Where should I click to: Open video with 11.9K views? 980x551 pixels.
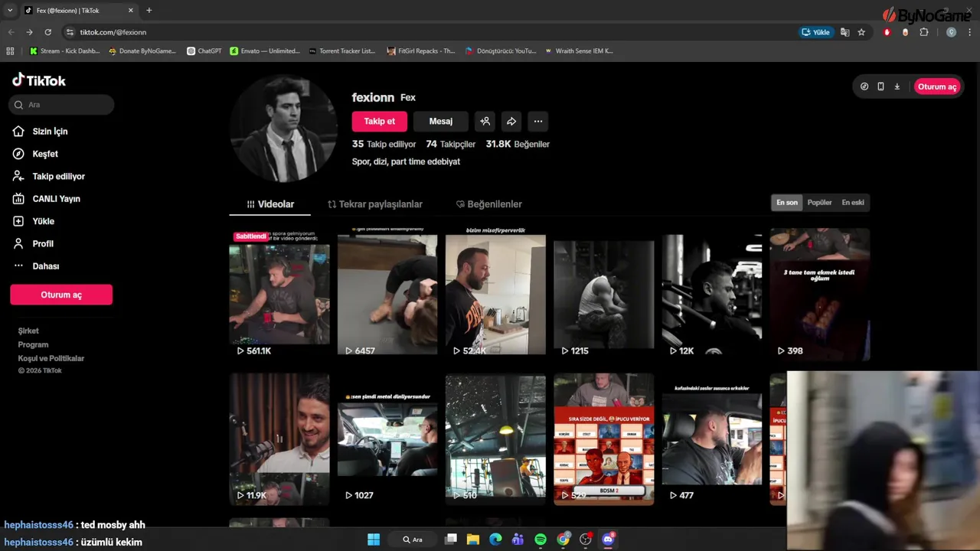point(279,439)
